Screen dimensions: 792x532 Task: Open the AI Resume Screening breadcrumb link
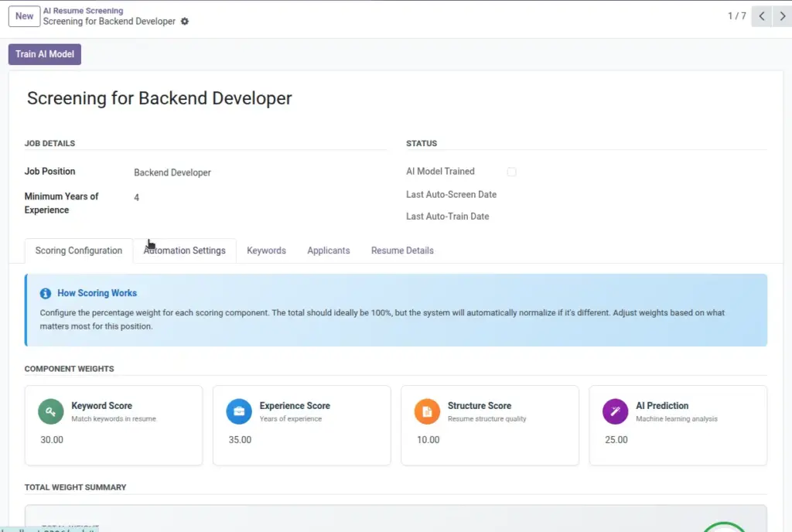click(83, 11)
